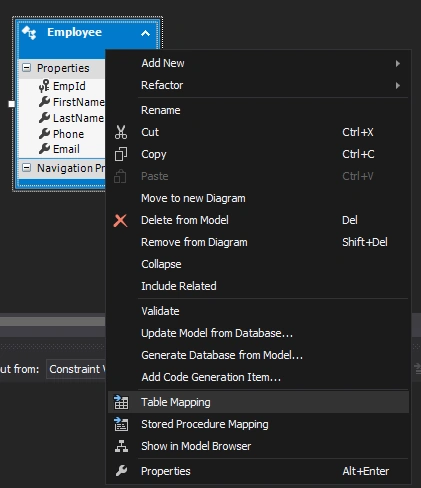Click the Show in Model Browser hierarchy icon
Viewport: 421px width, 488px height.
(121, 446)
